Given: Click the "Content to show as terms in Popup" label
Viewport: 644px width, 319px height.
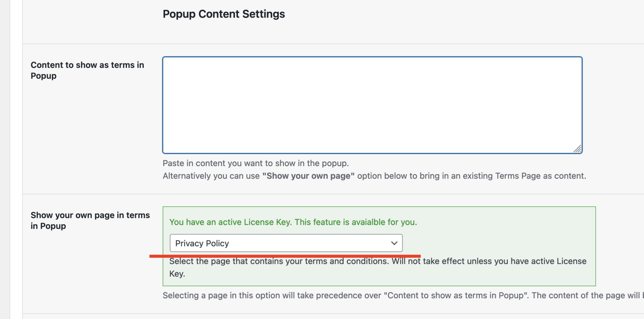Looking at the screenshot, I should coord(87,70).
